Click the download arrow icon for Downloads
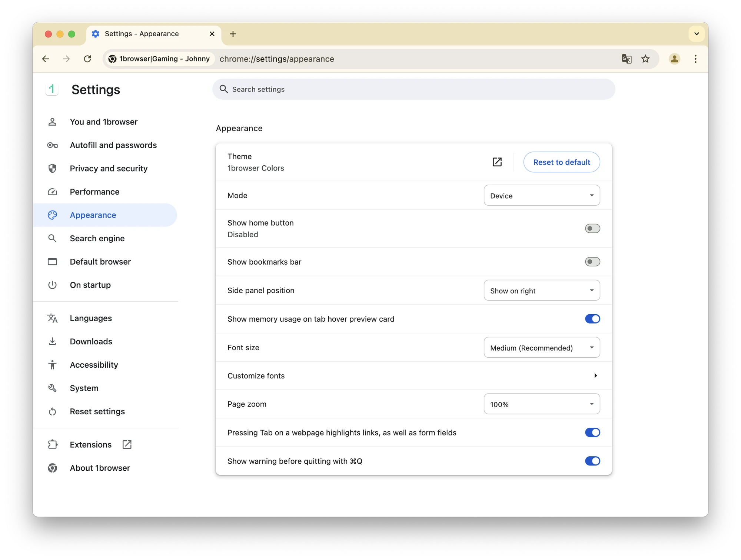 point(52,341)
